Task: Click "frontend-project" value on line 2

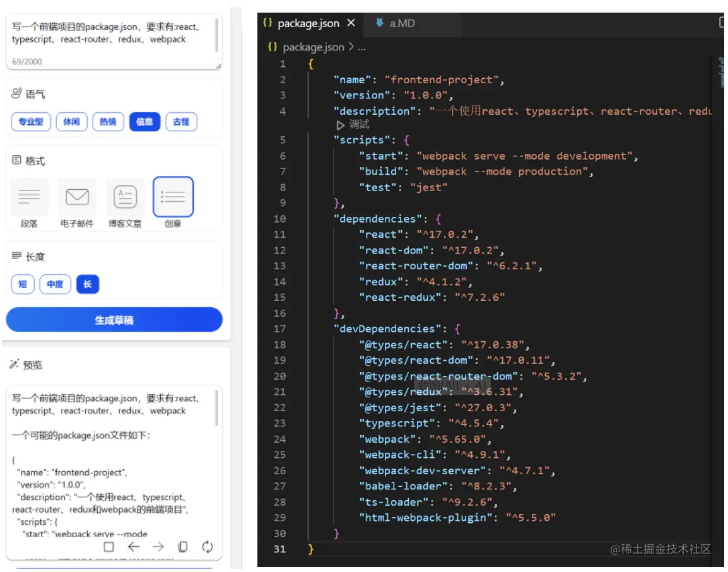Action: (x=441, y=79)
